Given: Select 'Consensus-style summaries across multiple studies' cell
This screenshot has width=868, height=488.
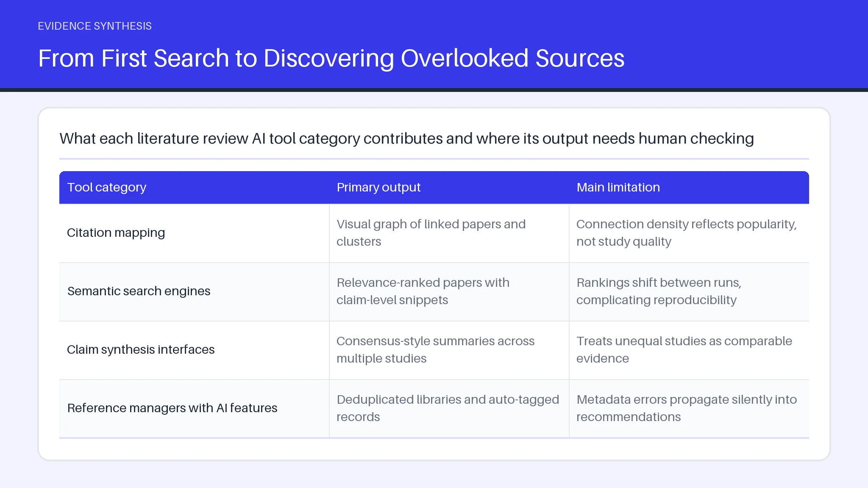Looking at the screenshot, I should 449,350.
